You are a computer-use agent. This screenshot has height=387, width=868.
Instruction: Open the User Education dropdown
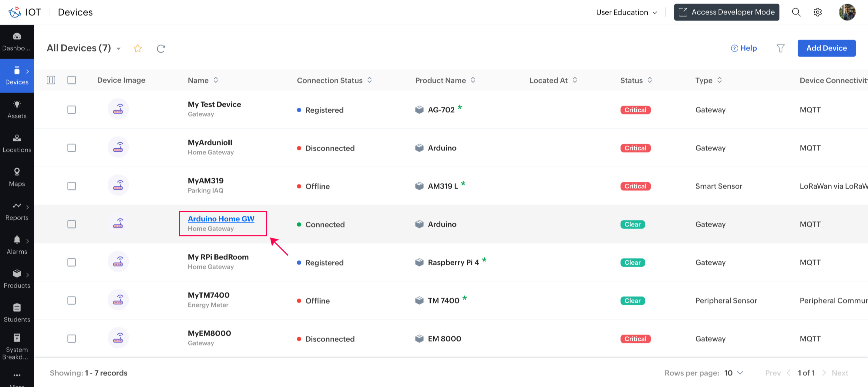pyautogui.click(x=626, y=12)
